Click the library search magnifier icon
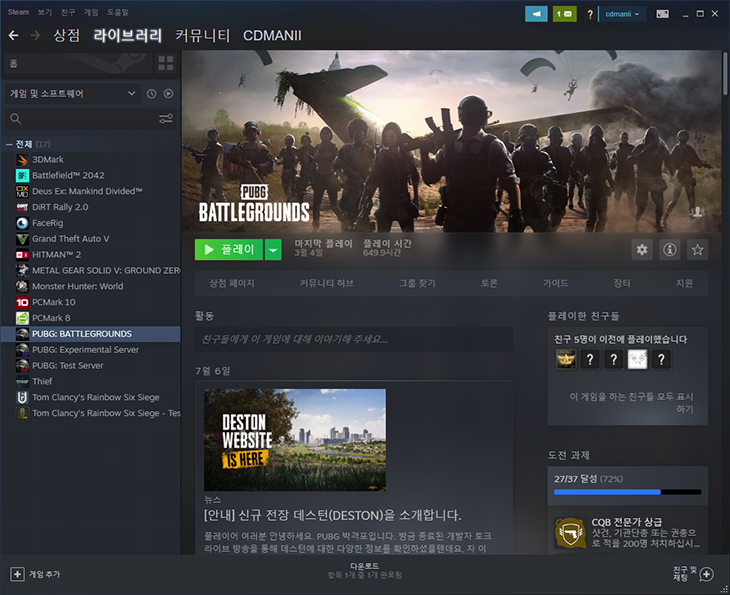Viewport: 730px width, 595px height. click(x=16, y=119)
